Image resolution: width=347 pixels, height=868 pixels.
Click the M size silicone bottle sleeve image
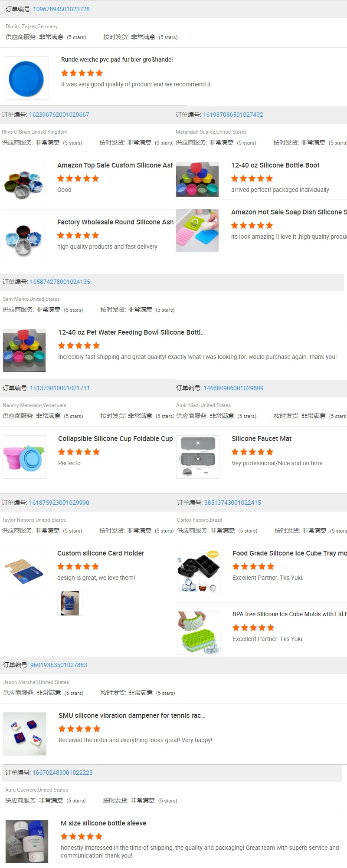(27, 842)
